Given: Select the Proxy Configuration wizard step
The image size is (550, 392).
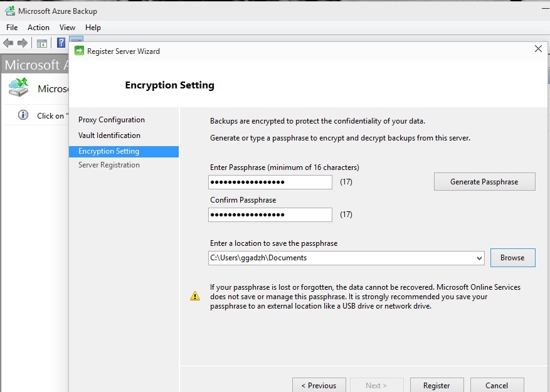Looking at the screenshot, I should tap(112, 120).
